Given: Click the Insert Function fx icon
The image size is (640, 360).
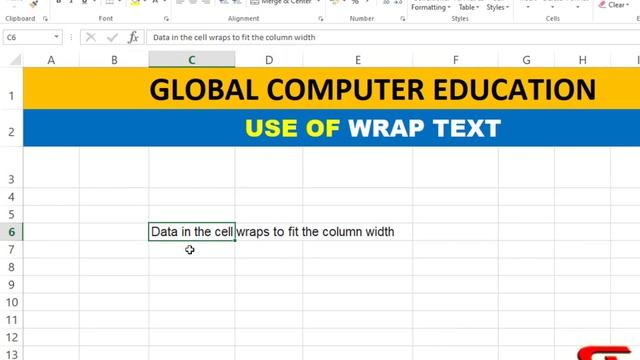Looking at the screenshot, I should tap(133, 38).
